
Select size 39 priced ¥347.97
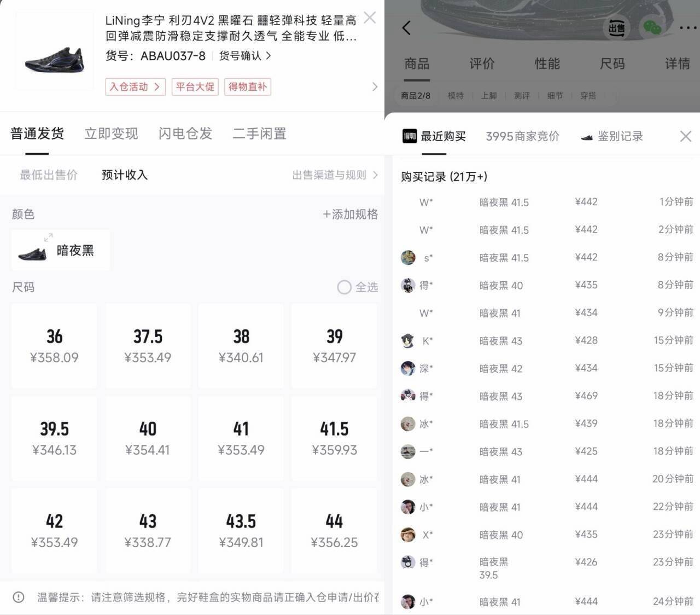point(334,346)
